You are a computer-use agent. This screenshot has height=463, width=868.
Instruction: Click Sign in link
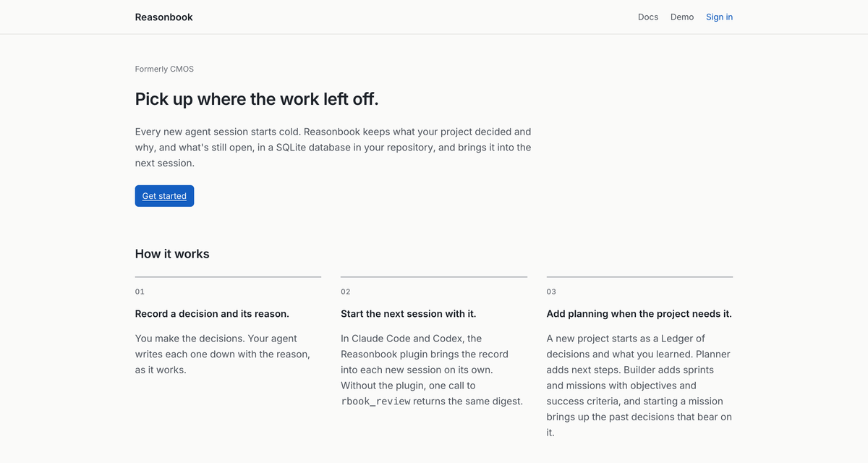pos(719,17)
